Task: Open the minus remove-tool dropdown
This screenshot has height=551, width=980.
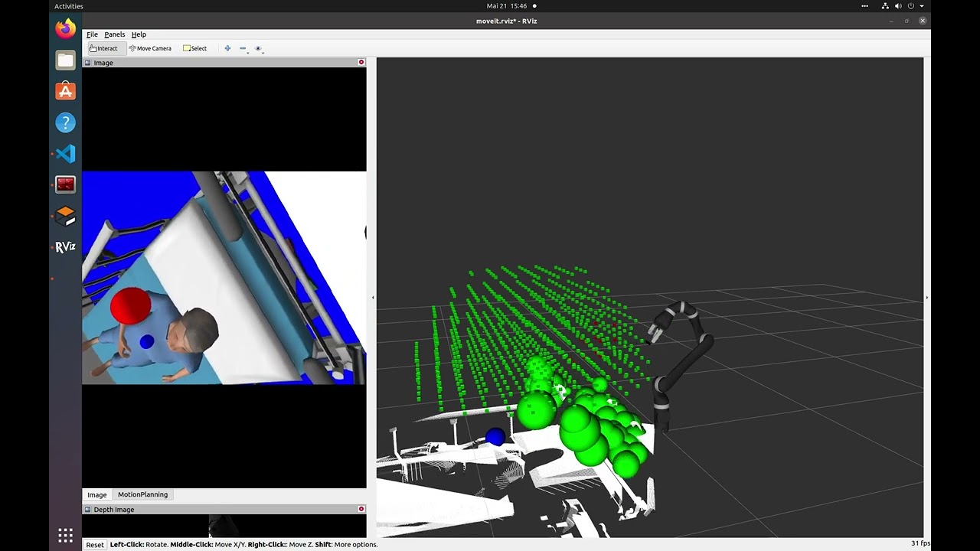Action: pyautogui.click(x=243, y=48)
